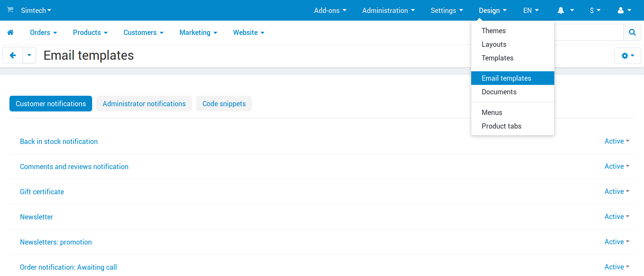The width and height of the screenshot is (644, 276).
Task: Select Menus from Design dropdown
Action: pos(513,112)
